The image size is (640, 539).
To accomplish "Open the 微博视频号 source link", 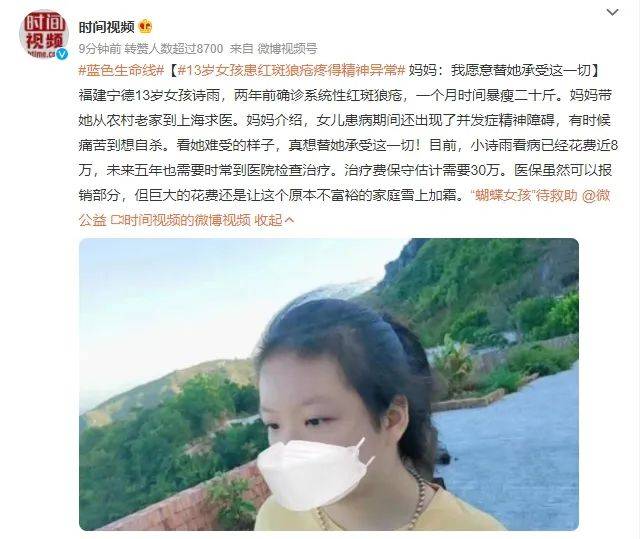I will pos(287,49).
